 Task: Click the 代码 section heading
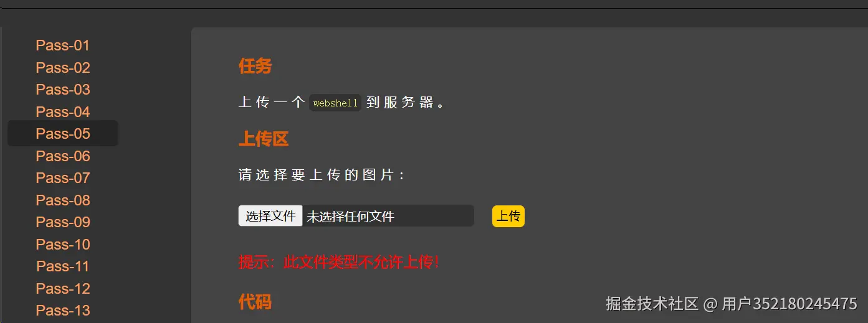coord(255,302)
